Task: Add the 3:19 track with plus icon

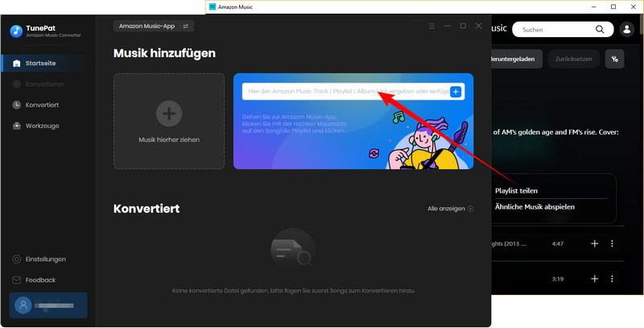Action: tap(594, 279)
